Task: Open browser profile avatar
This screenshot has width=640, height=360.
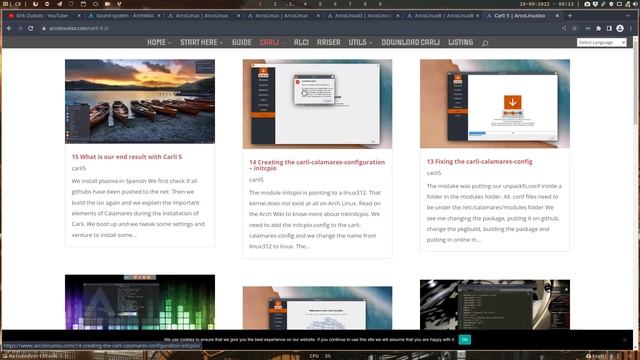Action: click(x=620, y=29)
